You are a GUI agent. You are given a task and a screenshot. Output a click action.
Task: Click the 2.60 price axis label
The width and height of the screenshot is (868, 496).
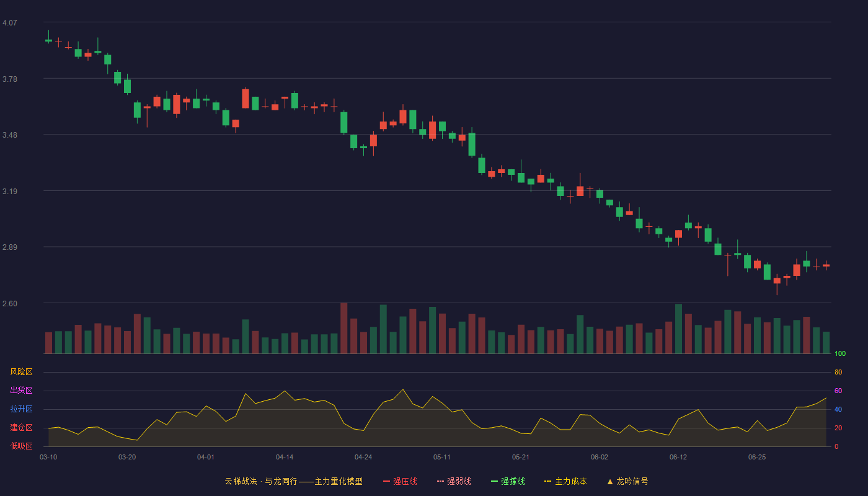10,304
